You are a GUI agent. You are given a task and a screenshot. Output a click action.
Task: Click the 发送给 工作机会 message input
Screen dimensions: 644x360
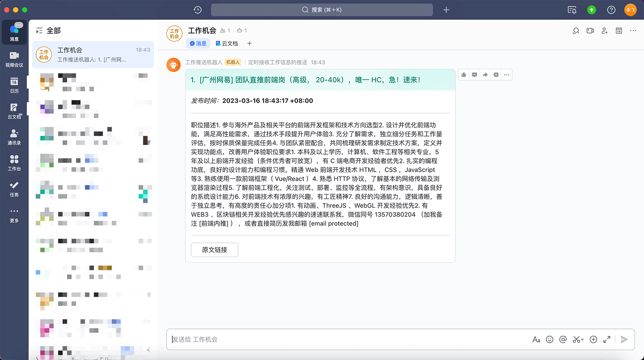[349, 339]
